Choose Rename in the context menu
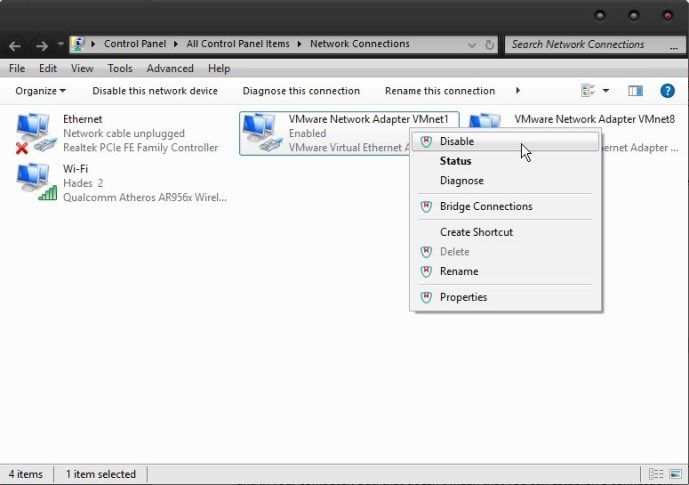The width and height of the screenshot is (689, 485). (505, 271)
